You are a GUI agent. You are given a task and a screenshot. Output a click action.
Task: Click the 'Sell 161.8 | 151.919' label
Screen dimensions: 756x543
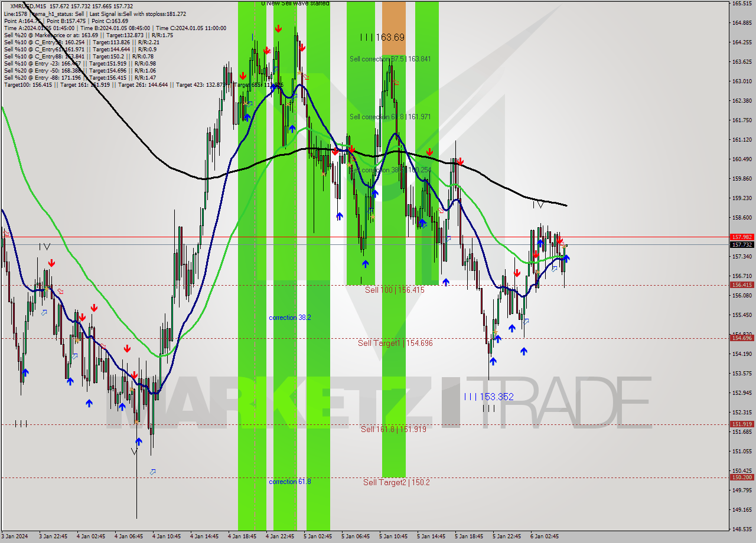coord(393,429)
